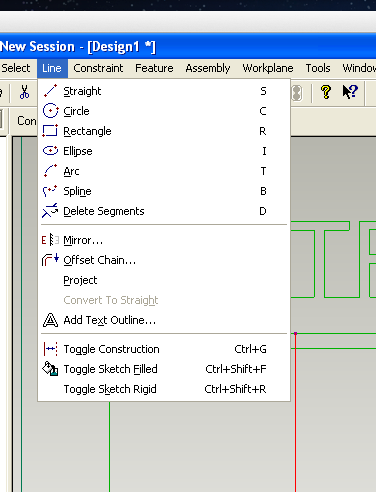Image resolution: width=376 pixels, height=492 pixels.
Task: Choose Ellipse menu entry
Action: pos(164,151)
